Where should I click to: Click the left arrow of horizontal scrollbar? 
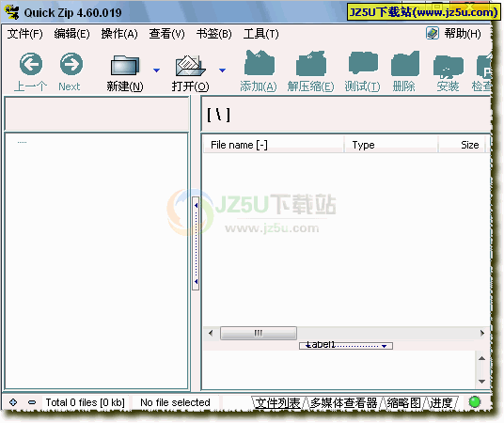click(x=211, y=333)
